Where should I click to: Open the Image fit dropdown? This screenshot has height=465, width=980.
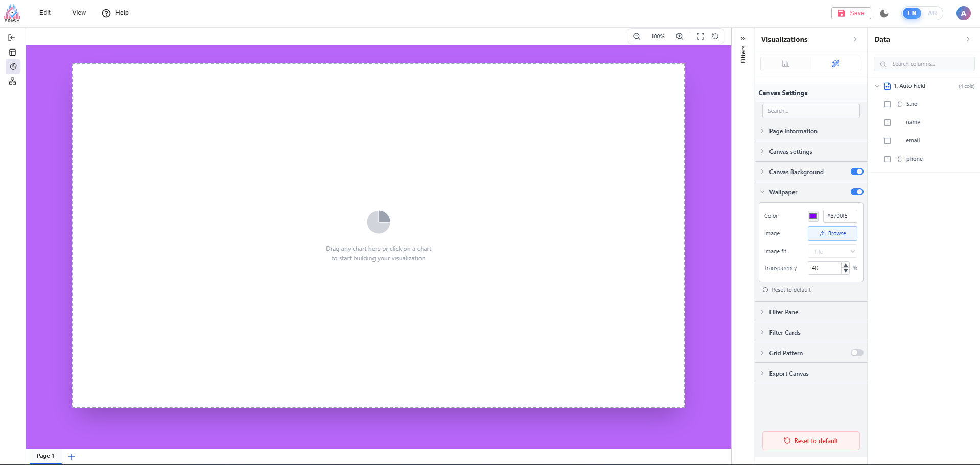(x=832, y=251)
